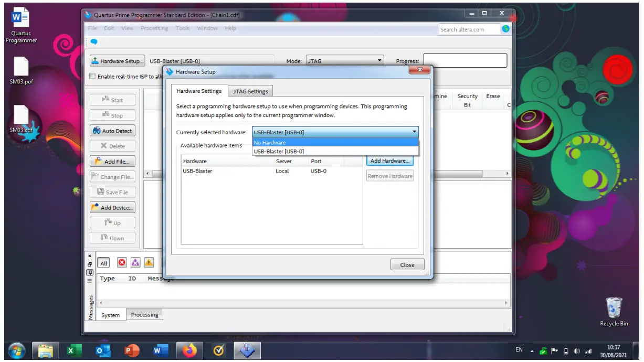Click Save File button
Screen dimensions: 644x362
(x=112, y=192)
